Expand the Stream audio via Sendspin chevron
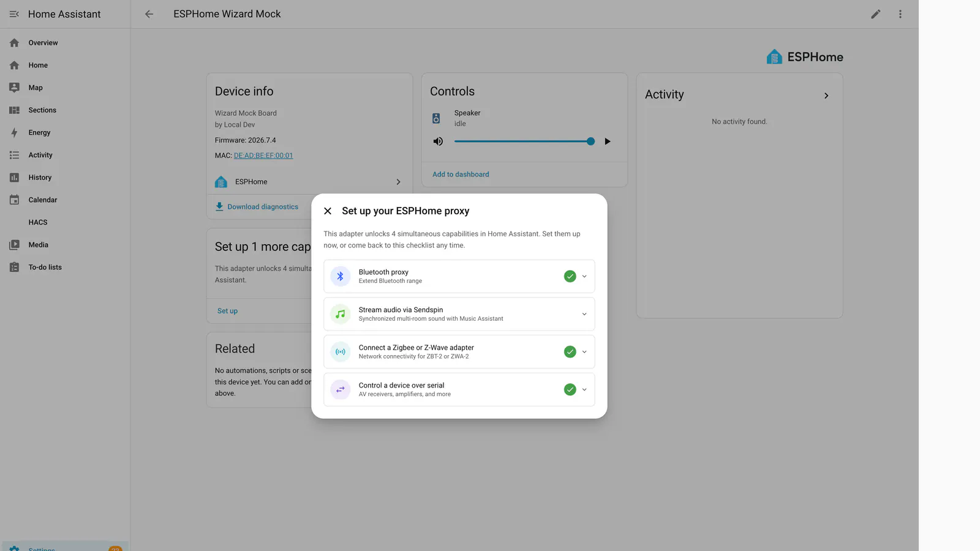Viewport: 980px width, 551px height. (584, 314)
